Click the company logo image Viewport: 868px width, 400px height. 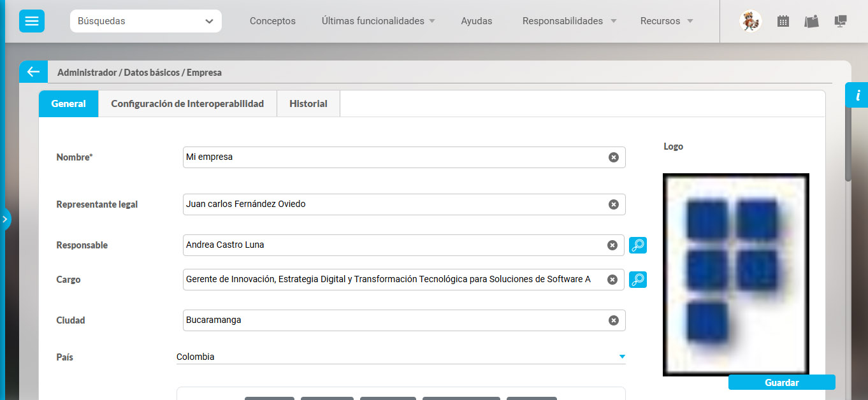click(735, 274)
